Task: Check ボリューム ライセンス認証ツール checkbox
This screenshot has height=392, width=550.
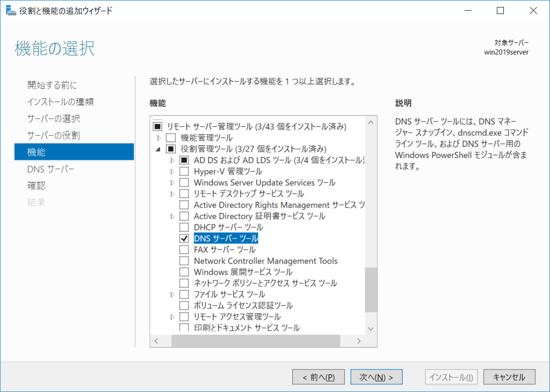Action: pyautogui.click(x=184, y=306)
